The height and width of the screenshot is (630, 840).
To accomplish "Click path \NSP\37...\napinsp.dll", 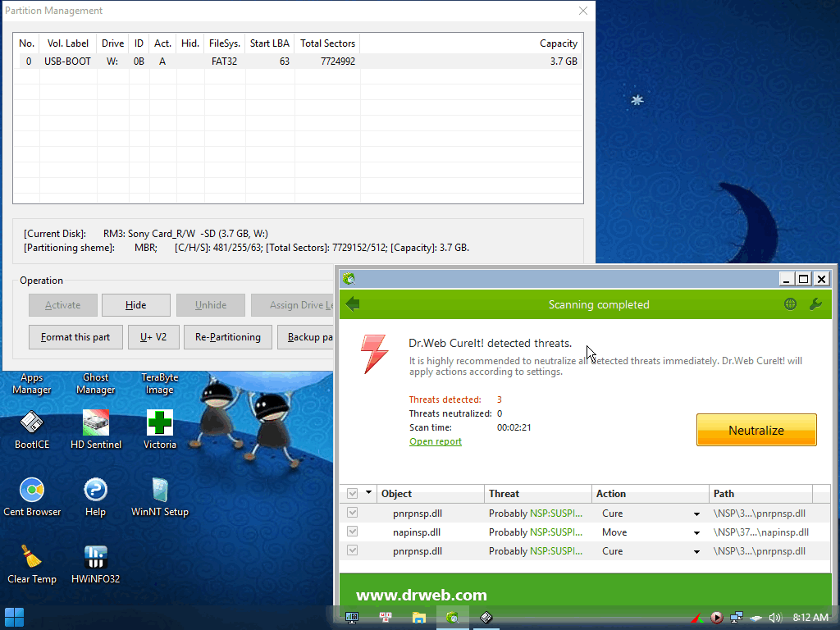I will pyautogui.click(x=760, y=532).
